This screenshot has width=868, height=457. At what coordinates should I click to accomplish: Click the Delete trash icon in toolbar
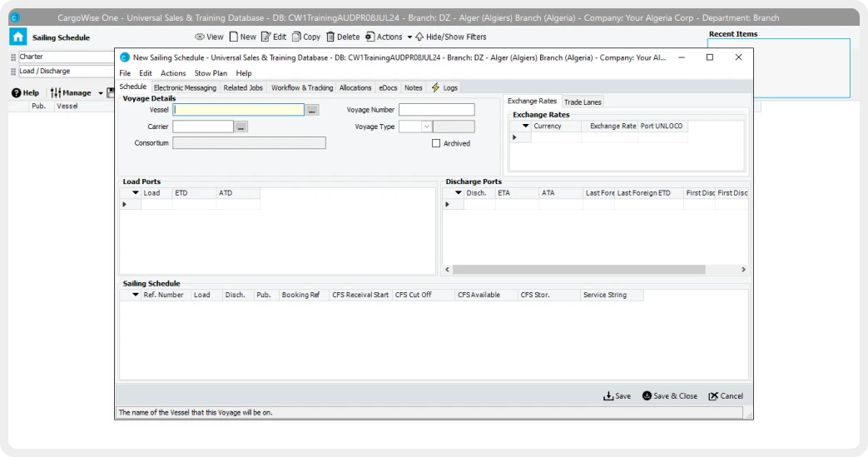[330, 37]
